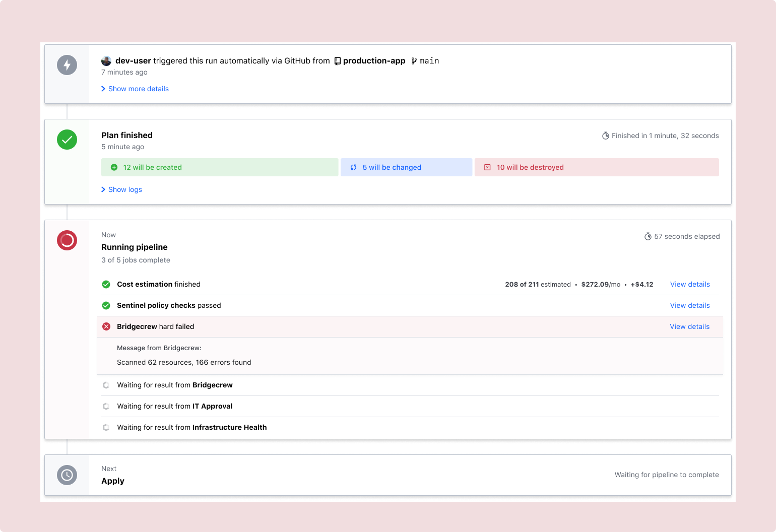The width and height of the screenshot is (776, 532).
Task: Click the 7 minutes ago timestamp
Action: click(x=124, y=72)
